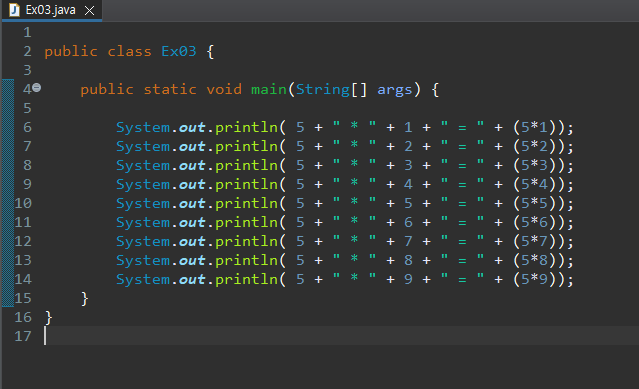Screen dimensions: 639x389
Task: Click the 'public' keyword on line 2
Action: coord(71,52)
